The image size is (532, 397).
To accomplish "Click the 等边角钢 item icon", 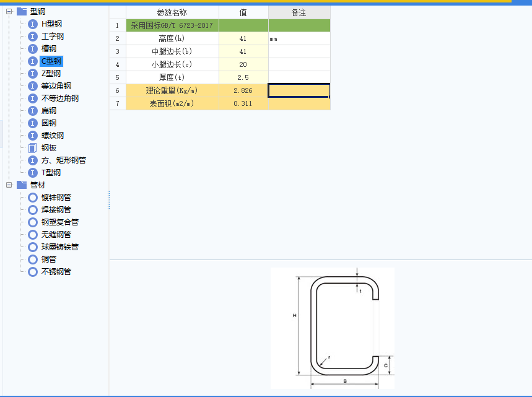I will (32, 85).
